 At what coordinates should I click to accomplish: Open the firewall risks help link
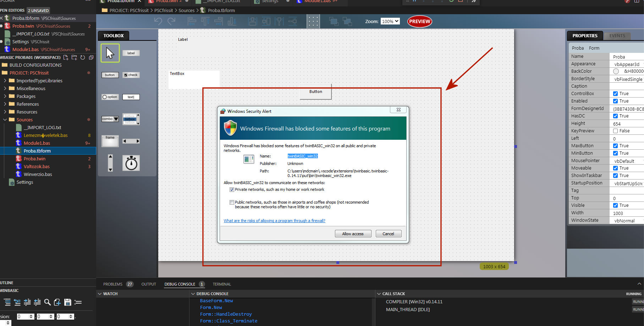point(274,220)
